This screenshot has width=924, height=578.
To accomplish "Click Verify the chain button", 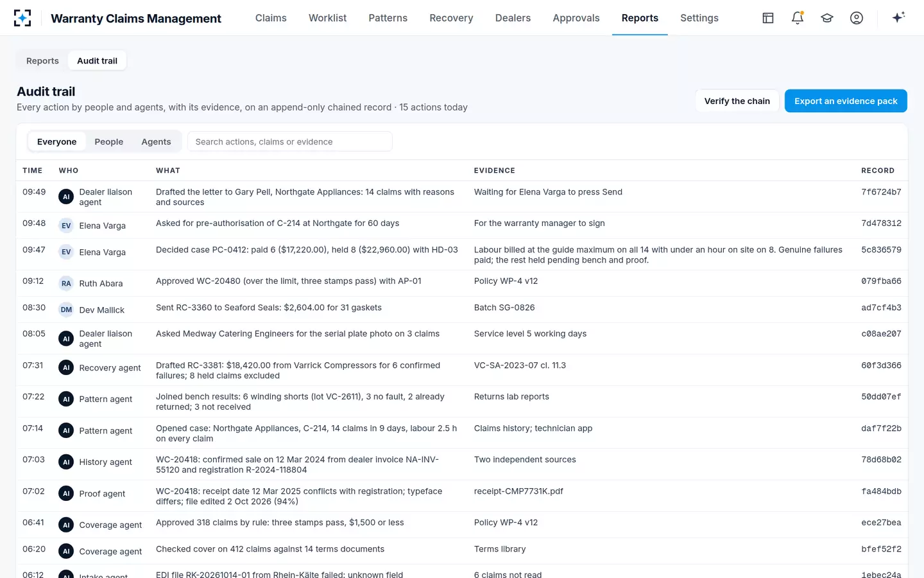I will tap(737, 101).
